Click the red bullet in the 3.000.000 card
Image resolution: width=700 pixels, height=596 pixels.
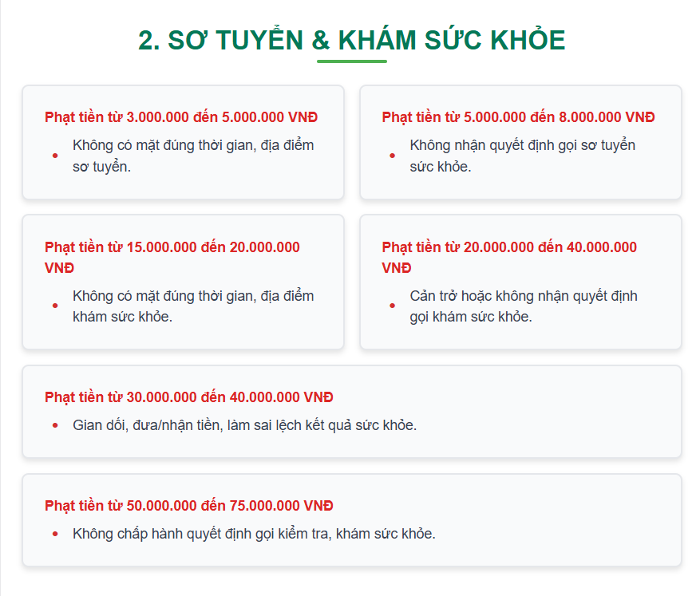pyautogui.click(x=55, y=156)
